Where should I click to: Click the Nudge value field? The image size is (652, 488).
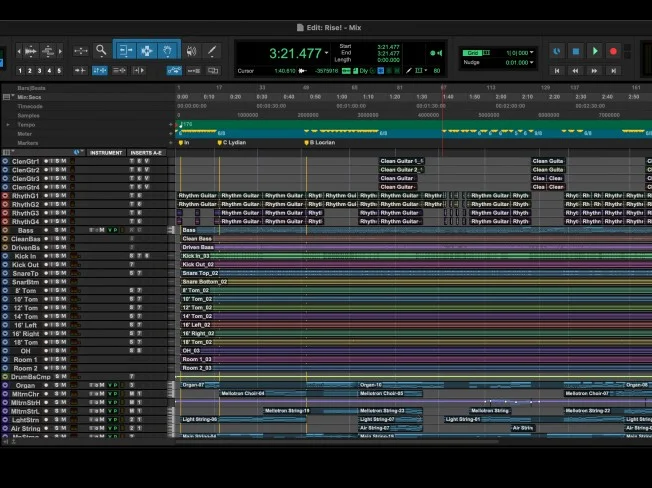pyautogui.click(x=517, y=63)
